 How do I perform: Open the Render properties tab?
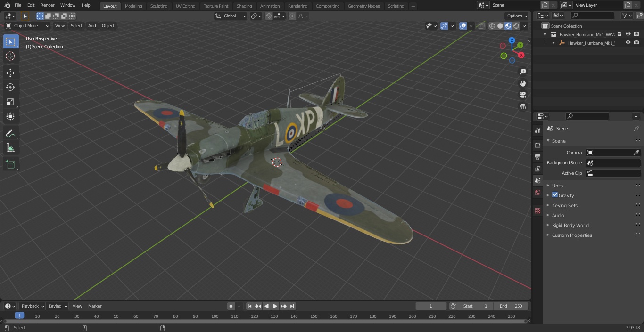(537, 145)
